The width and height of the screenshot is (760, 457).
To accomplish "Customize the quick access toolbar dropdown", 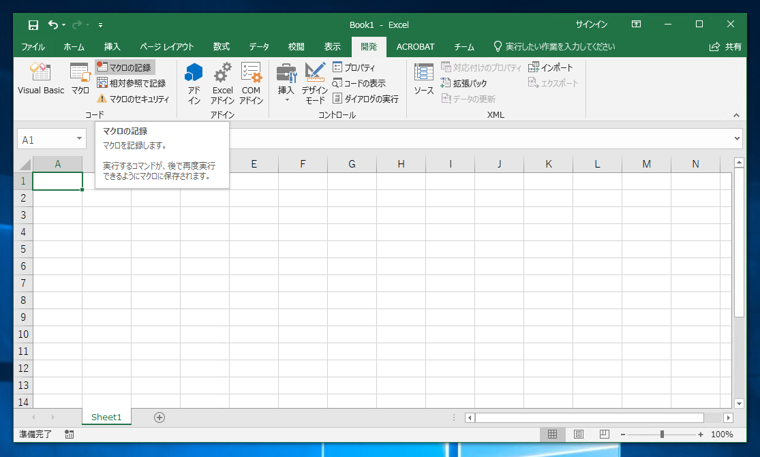I will coord(100,25).
